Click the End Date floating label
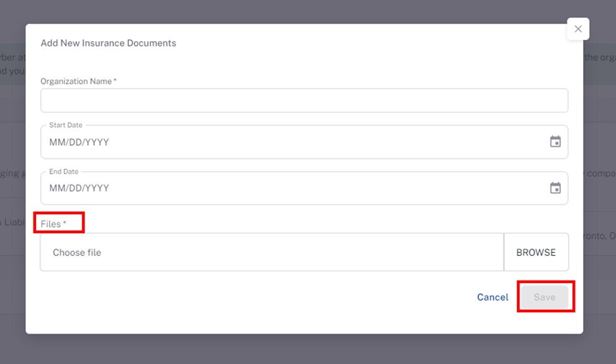 [64, 171]
